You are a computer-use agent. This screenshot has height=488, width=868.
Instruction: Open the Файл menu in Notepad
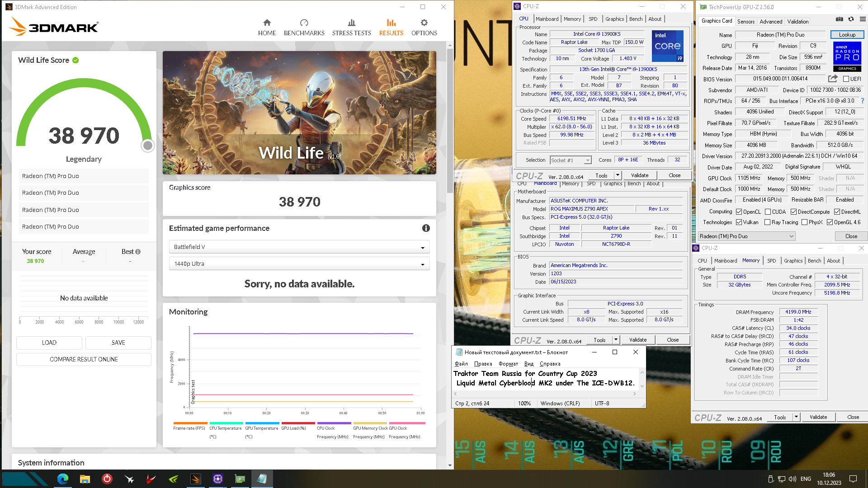[461, 364]
